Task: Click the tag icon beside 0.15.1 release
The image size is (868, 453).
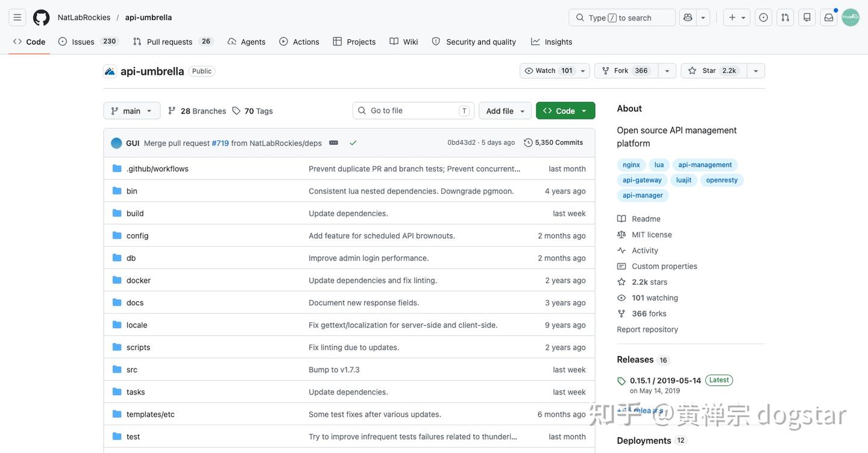Action: point(621,381)
